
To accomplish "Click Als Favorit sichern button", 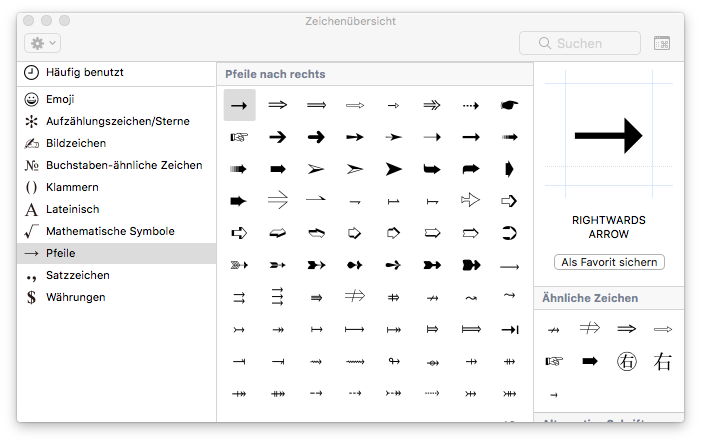I will 609,262.
